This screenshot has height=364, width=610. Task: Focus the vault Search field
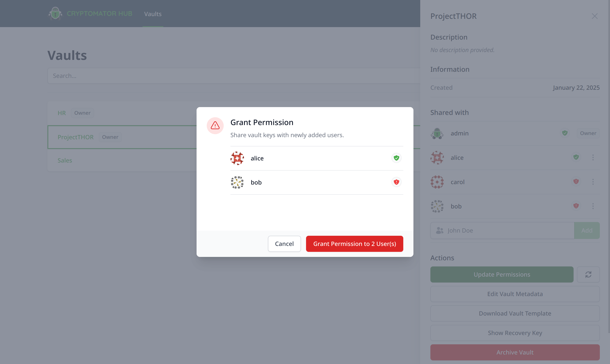234,76
